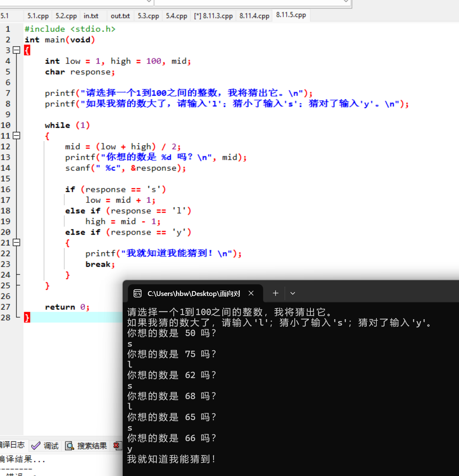Click the scanf(" %c", &response) line
This screenshot has height=476, width=459.
click(x=125, y=168)
